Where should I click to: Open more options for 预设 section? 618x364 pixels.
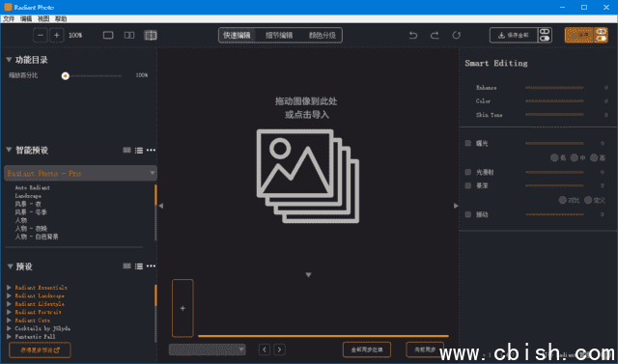tap(151, 266)
